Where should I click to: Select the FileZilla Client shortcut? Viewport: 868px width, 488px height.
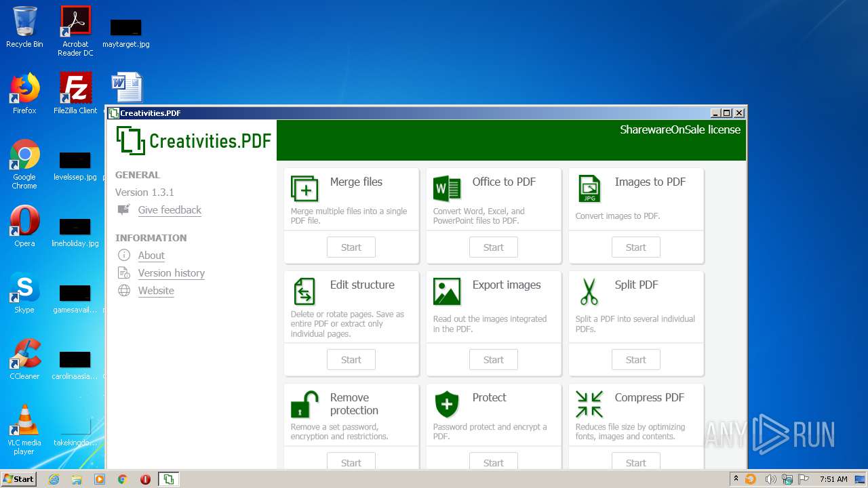(x=75, y=94)
